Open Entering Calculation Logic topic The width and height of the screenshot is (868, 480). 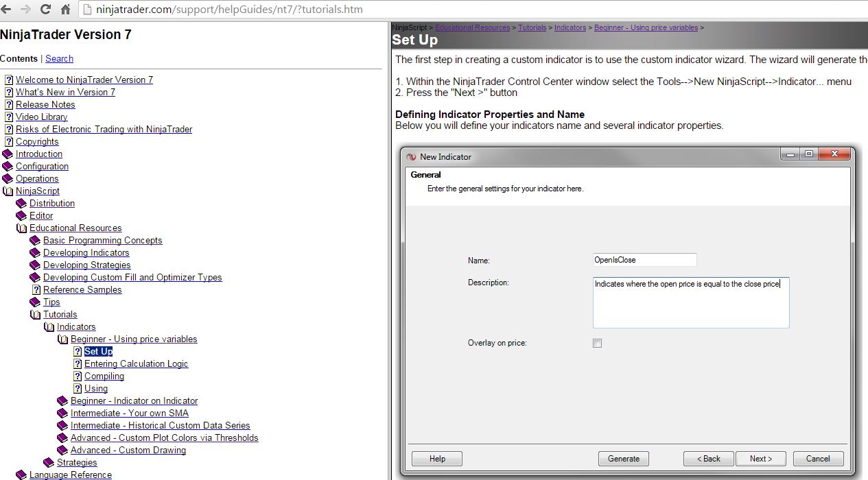click(136, 363)
